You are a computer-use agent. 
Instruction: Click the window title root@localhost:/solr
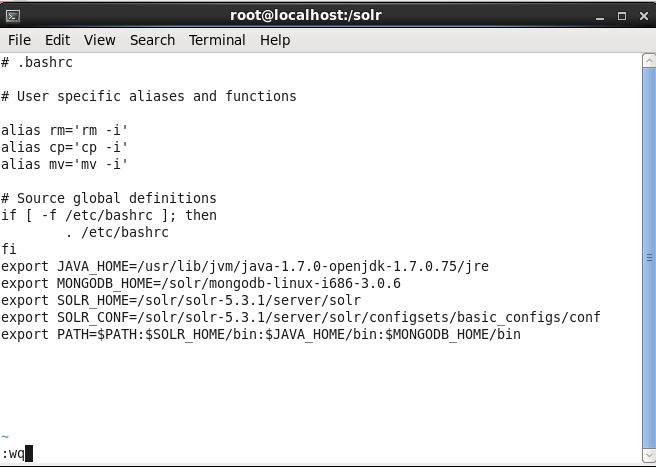click(306, 15)
